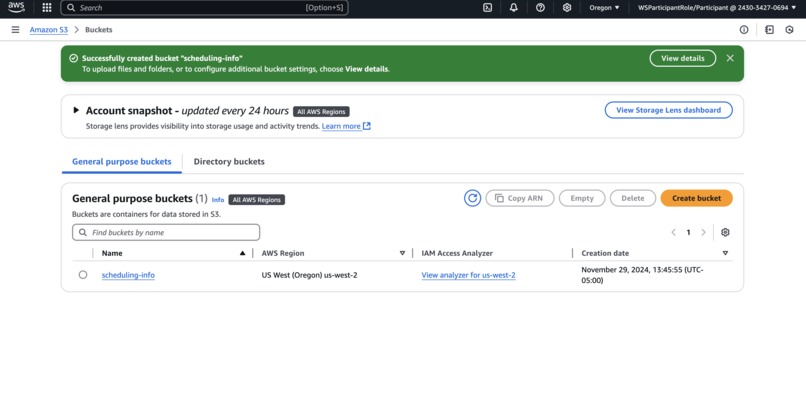Go to the previous page of buckets
The width and height of the screenshot is (806, 417).
pos(673,232)
